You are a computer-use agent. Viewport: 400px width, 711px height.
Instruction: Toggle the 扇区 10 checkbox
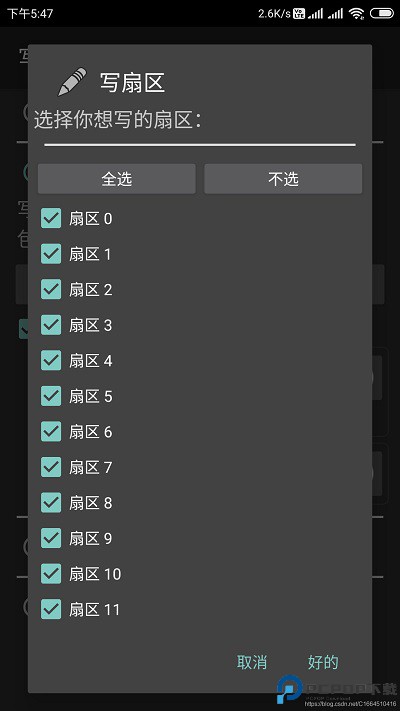point(51,574)
